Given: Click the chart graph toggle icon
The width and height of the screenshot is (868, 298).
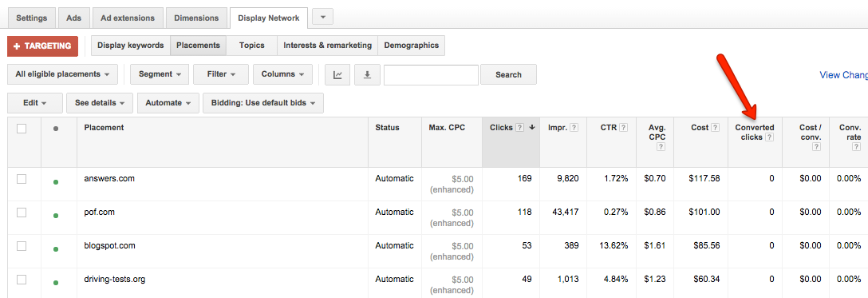Looking at the screenshot, I should point(337,74).
